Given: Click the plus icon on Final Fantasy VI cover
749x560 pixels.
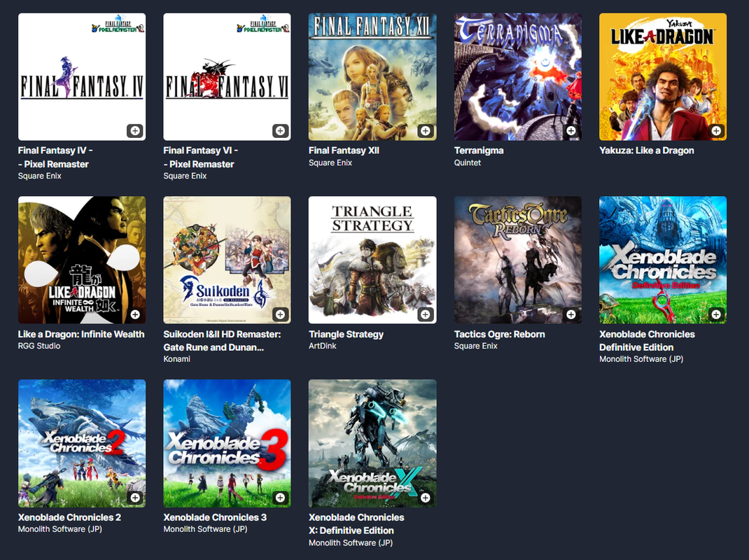Looking at the screenshot, I should point(281,130).
